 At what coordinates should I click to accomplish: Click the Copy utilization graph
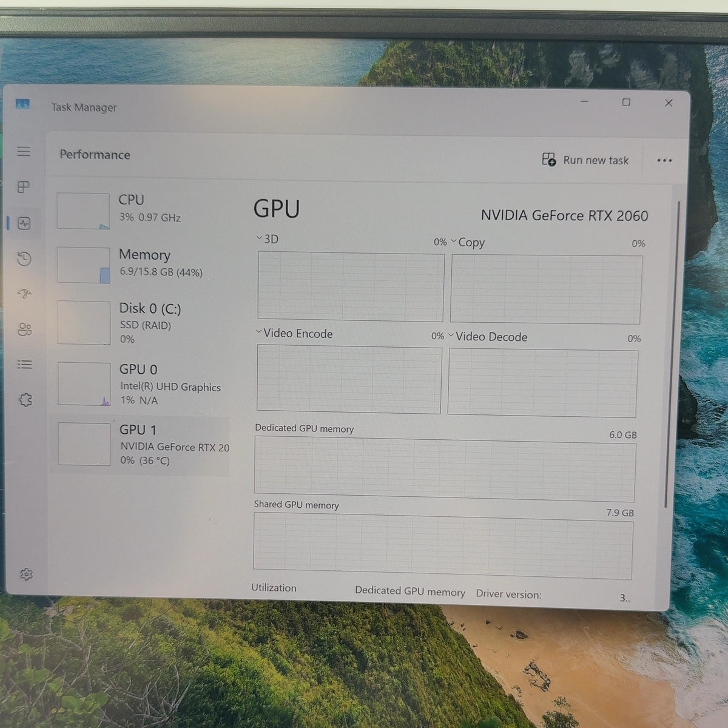(546, 289)
